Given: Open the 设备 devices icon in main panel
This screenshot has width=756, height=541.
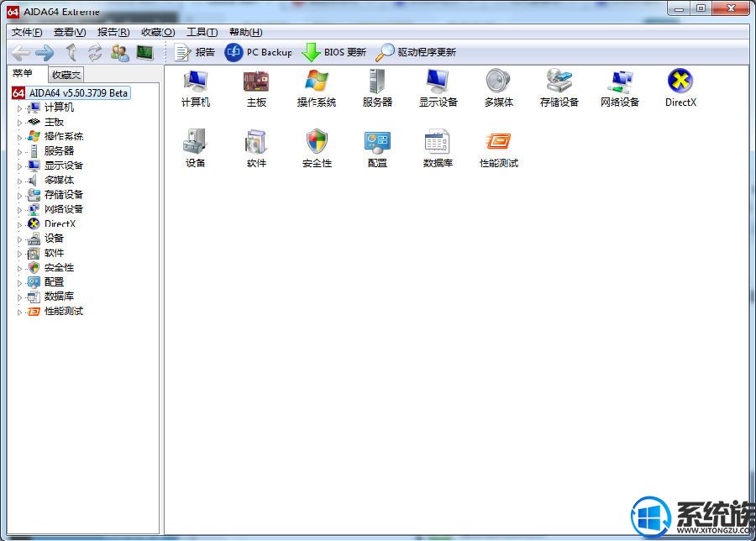Looking at the screenshot, I should tap(196, 142).
